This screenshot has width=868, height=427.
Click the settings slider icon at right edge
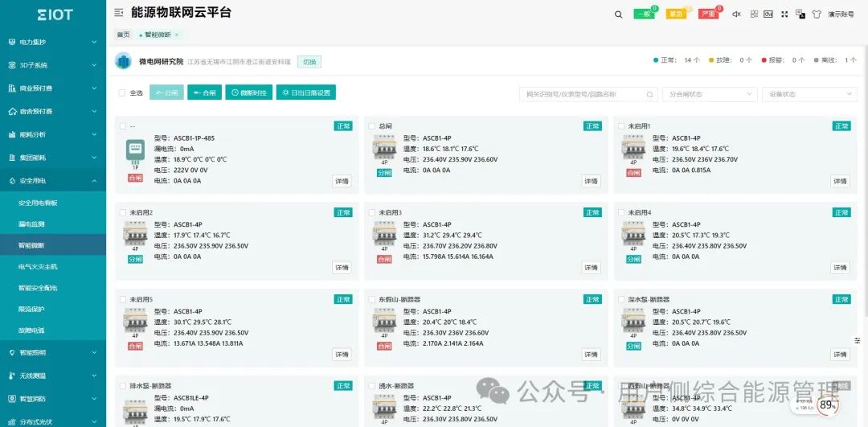tap(858, 340)
